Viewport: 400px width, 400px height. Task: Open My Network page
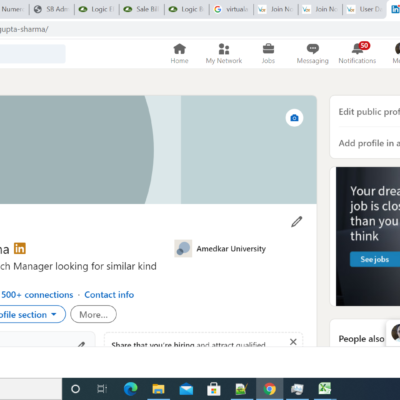pos(224,53)
